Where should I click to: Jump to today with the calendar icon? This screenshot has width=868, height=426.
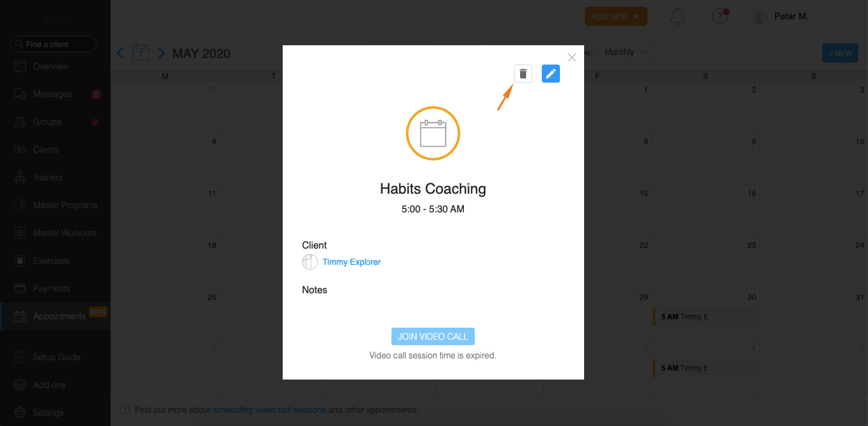click(141, 52)
